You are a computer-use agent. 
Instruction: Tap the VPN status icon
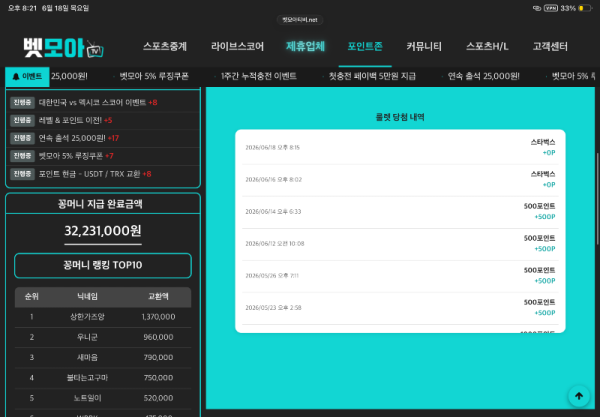point(551,8)
